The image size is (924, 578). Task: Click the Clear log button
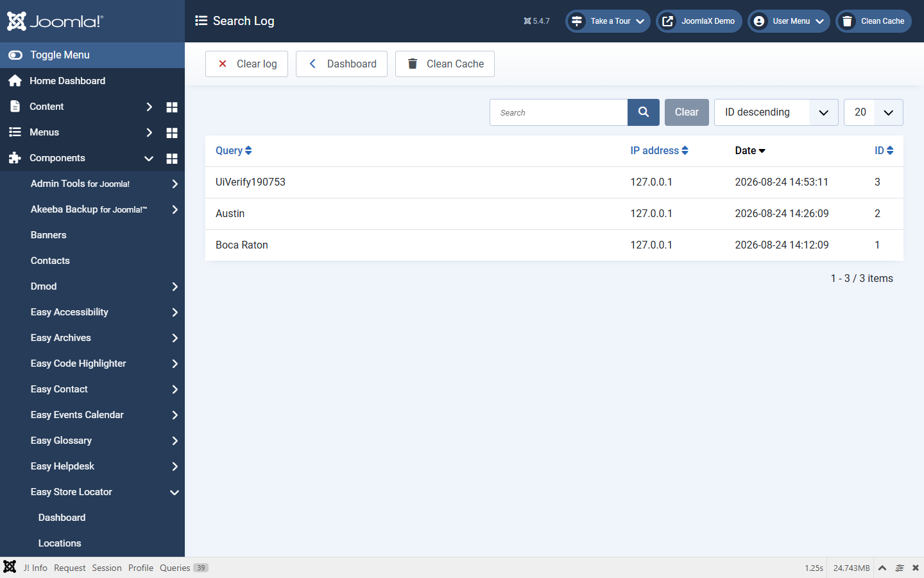(x=246, y=64)
